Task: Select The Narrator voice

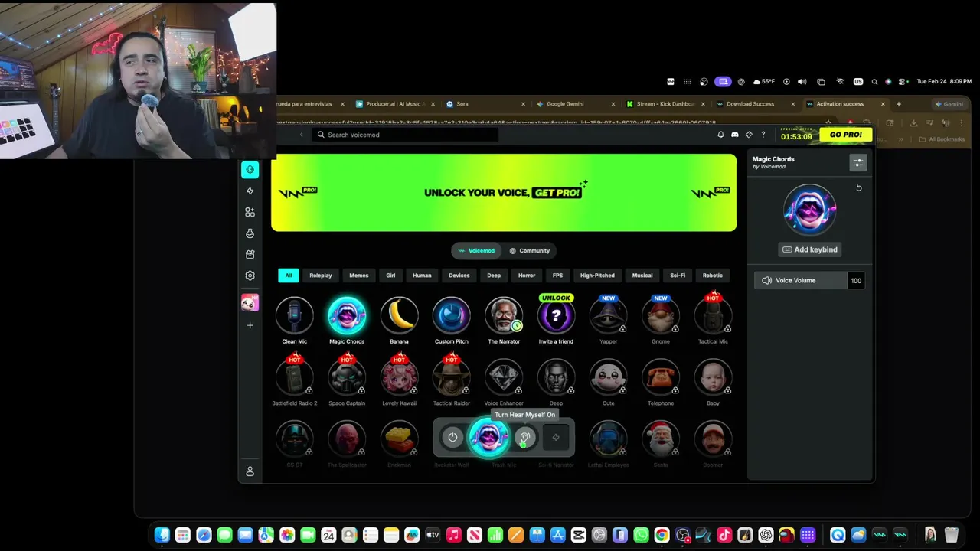Action: tap(504, 316)
